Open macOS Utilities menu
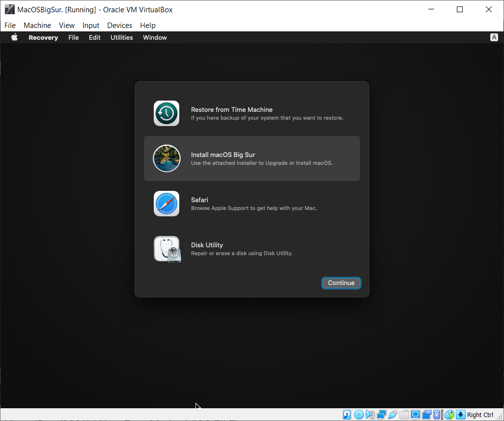 [121, 38]
